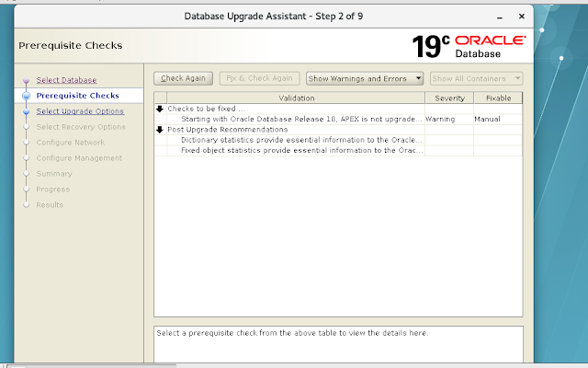
Task: Click the Manual fixable cell
Action: pyautogui.click(x=498, y=119)
